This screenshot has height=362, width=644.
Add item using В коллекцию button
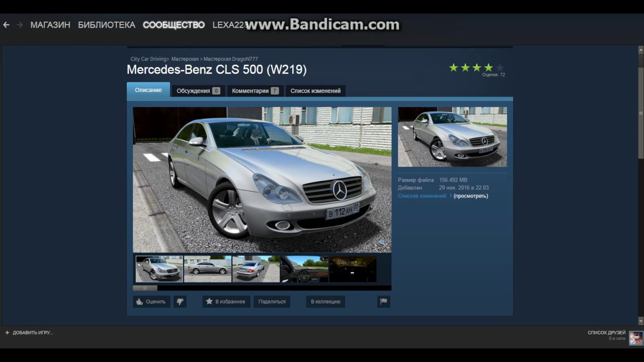pyautogui.click(x=326, y=302)
